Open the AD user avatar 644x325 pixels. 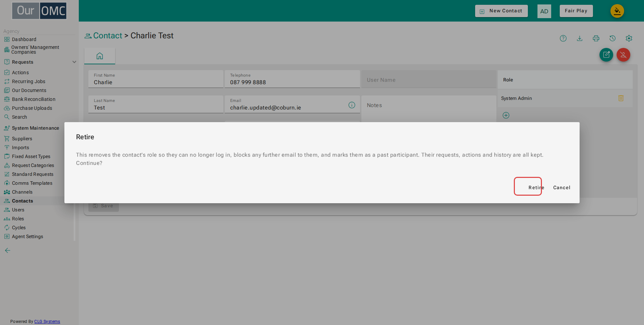tap(544, 11)
